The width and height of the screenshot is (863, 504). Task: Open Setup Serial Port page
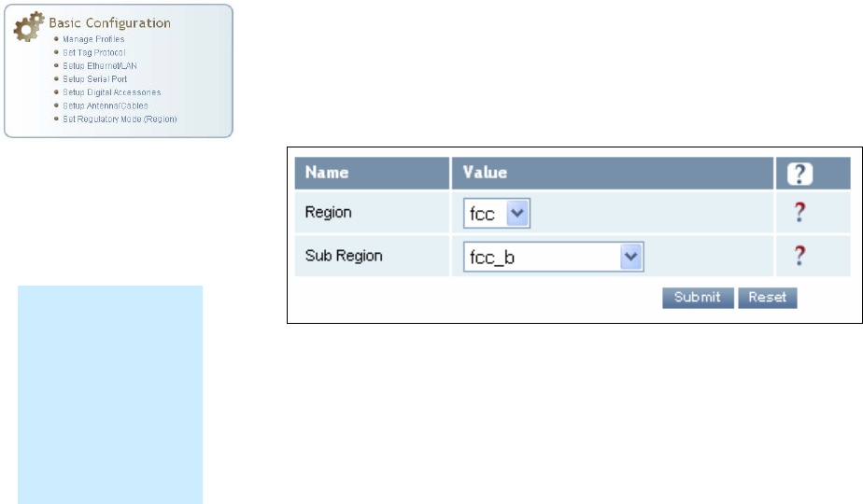pyautogui.click(x=94, y=78)
